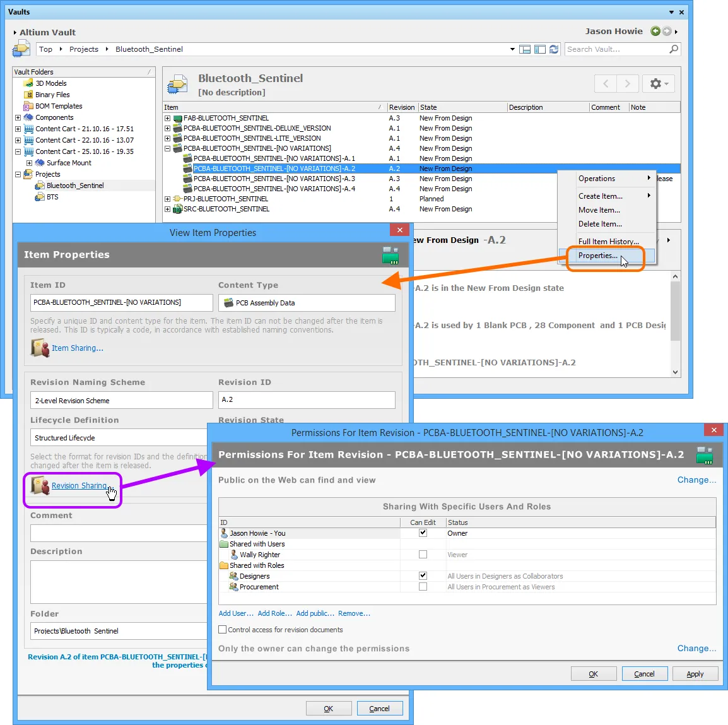Open the gear settings menu
Viewport: 728px width, 725px height.
pos(659,83)
